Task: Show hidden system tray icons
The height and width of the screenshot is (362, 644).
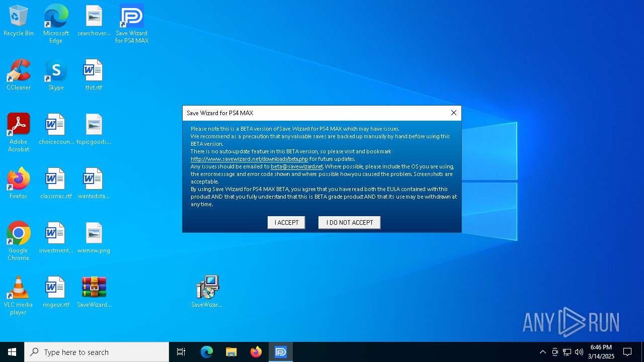Action: pyautogui.click(x=542, y=352)
